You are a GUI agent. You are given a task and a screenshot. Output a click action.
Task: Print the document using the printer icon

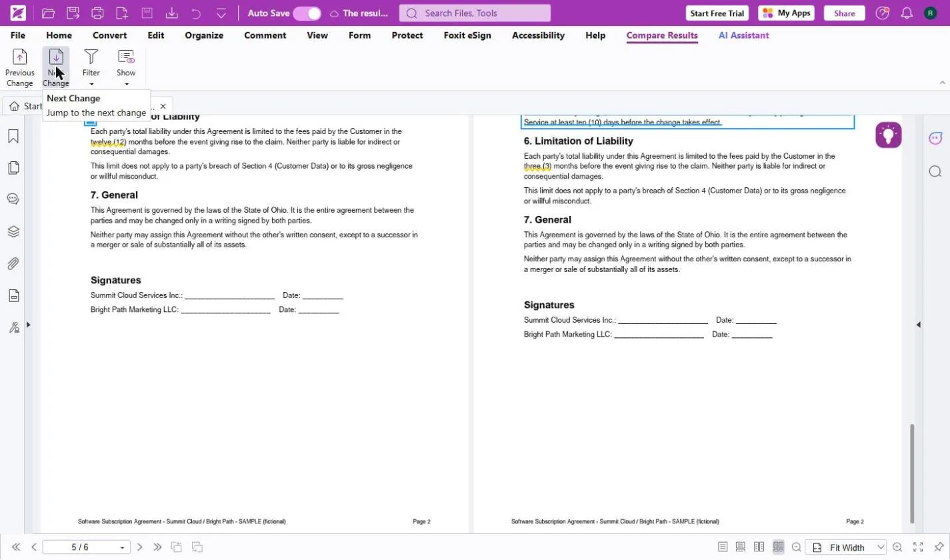(x=97, y=13)
